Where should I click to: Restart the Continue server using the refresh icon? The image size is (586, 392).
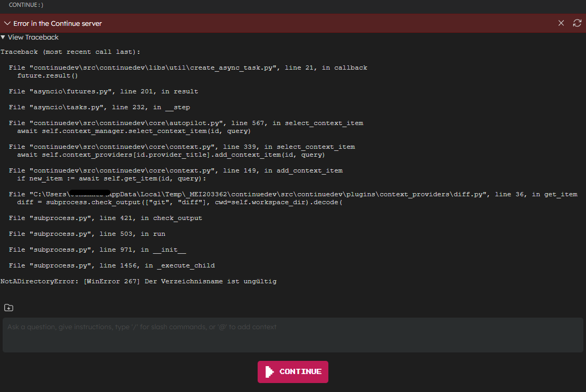[576, 23]
